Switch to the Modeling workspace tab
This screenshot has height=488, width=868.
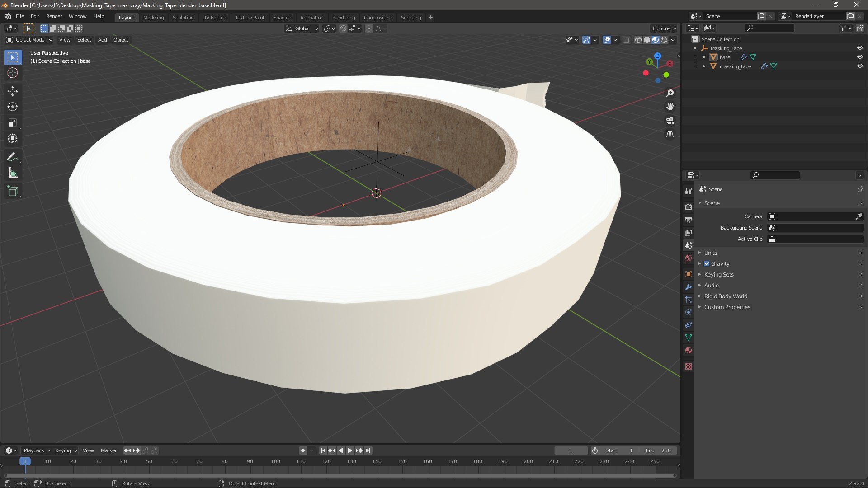point(153,17)
